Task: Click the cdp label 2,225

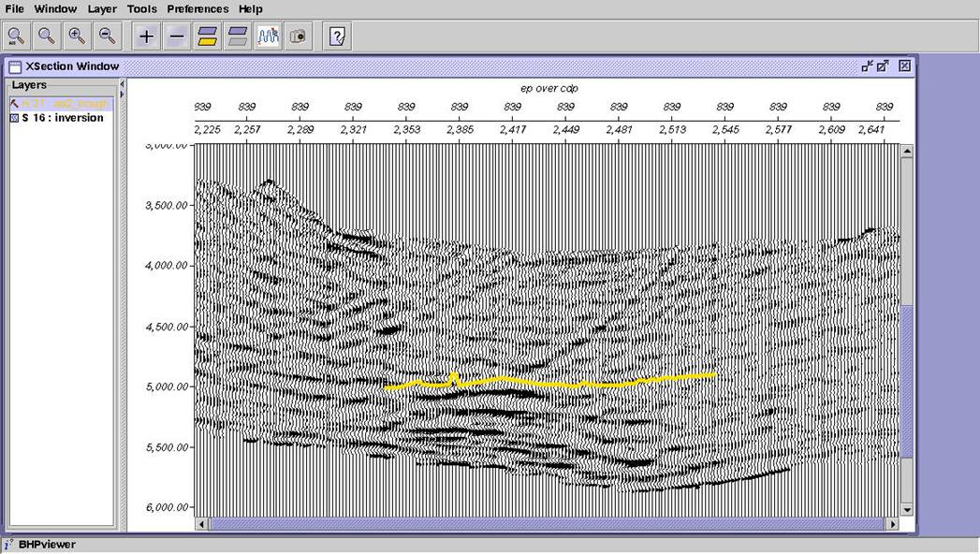Action: click(208, 130)
